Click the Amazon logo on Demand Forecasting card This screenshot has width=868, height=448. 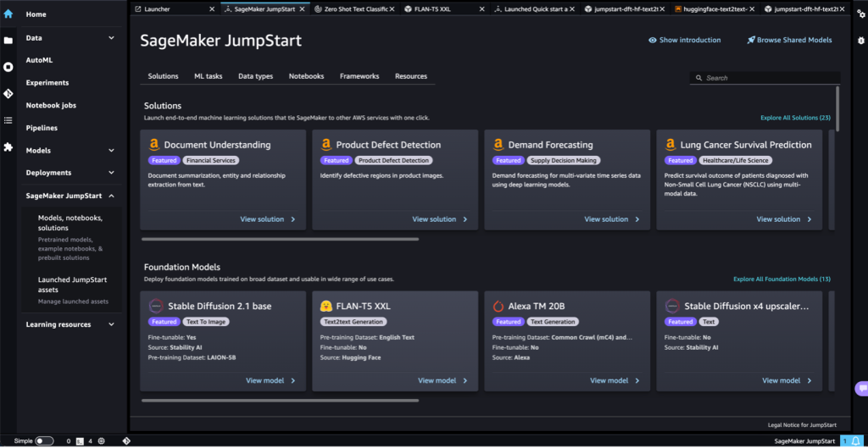tap(498, 145)
